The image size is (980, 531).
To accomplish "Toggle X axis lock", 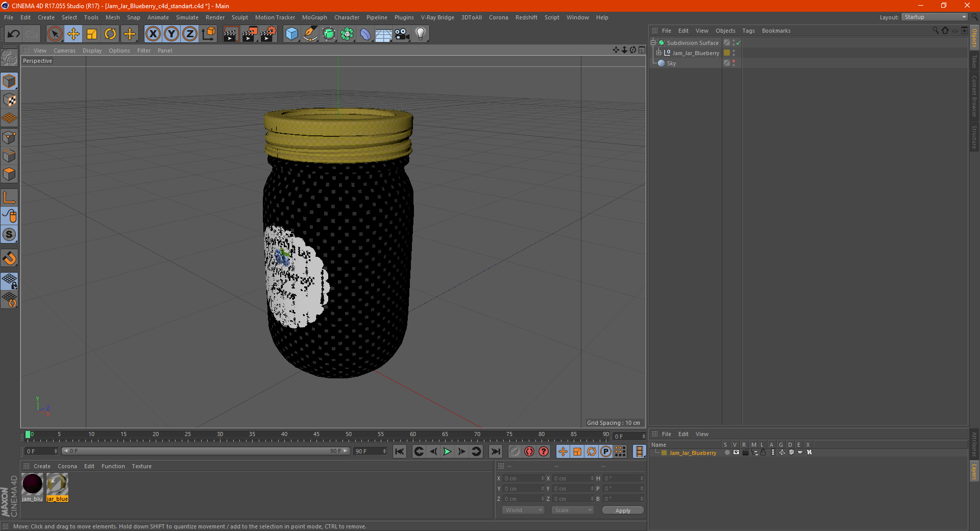I will point(153,34).
